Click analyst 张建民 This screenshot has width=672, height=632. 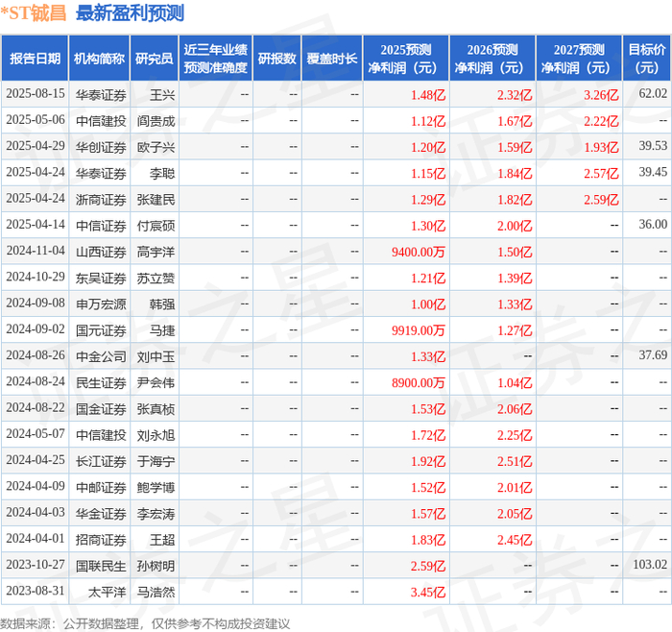pos(156,200)
